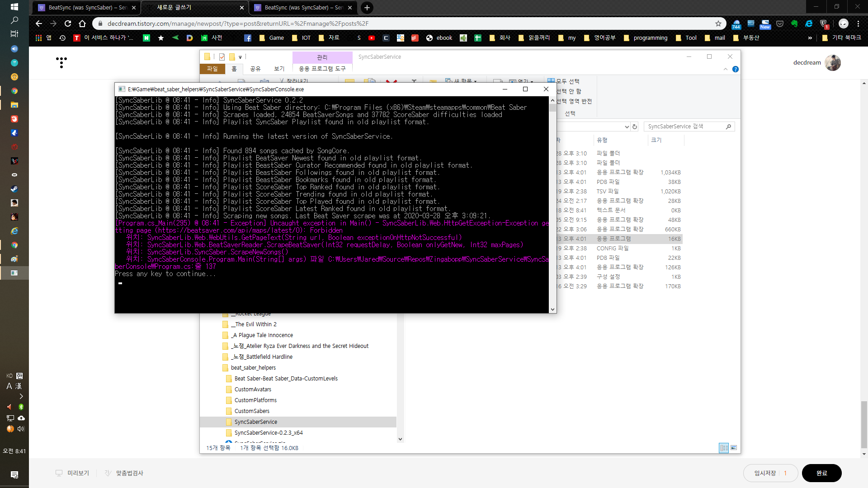Open the quick access toolbar customize dropdown

pyautogui.click(x=240, y=57)
